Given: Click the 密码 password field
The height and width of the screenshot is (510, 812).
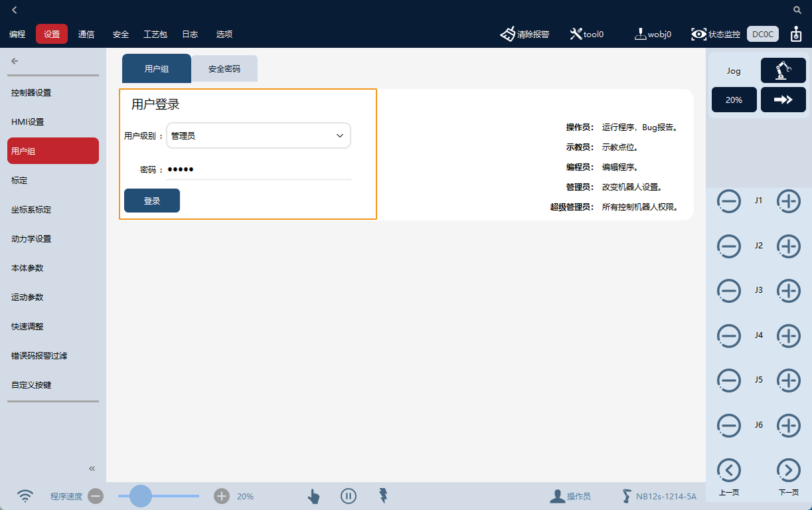Looking at the screenshot, I should [x=258, y=170].
